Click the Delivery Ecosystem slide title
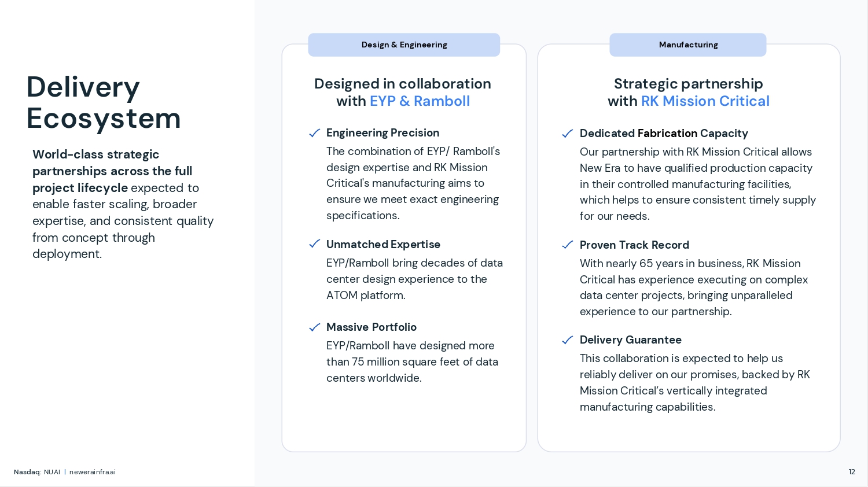The height and width of the screenshot is (487, 868). click(104, 103)
